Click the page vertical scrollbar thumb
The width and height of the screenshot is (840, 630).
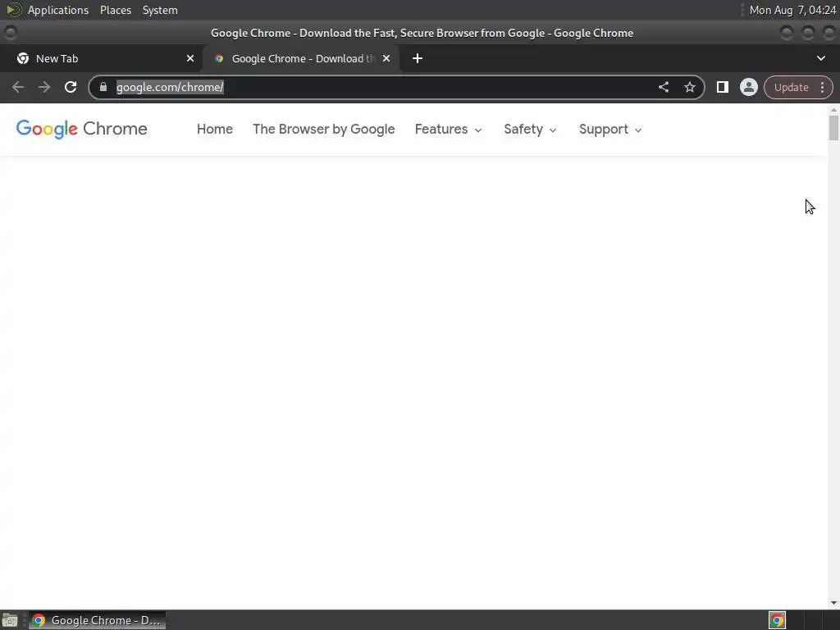tap(833, 127)
